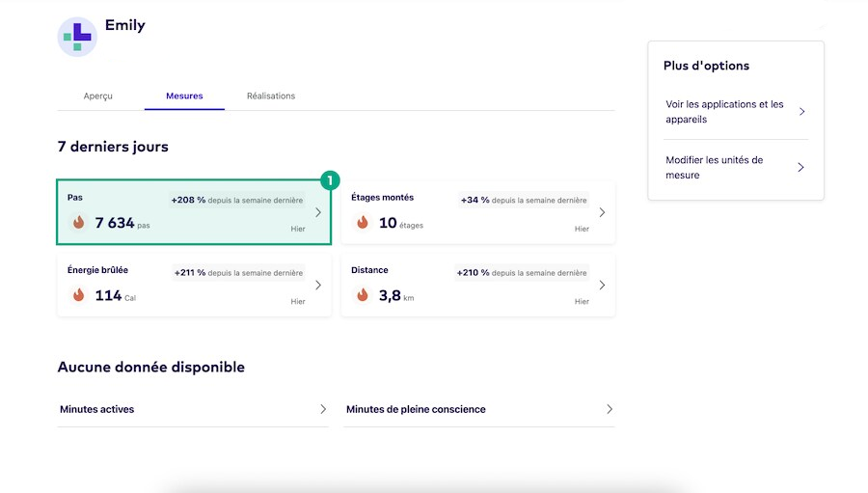868x493 pixels.
Task: Click the 114 Cal value
Action: (x=115, y=295)
